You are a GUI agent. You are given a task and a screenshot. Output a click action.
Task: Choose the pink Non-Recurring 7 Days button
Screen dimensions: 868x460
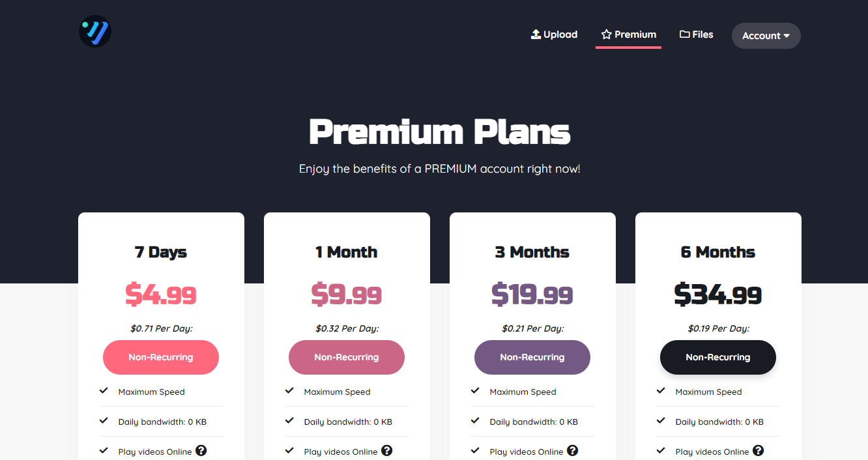pyautogui.click(x=161, y=357)
